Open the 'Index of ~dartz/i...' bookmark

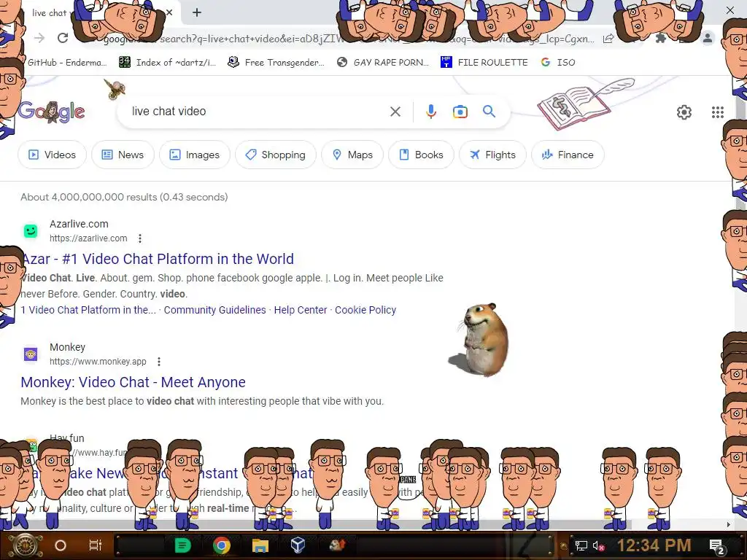(x=167, y=63)
